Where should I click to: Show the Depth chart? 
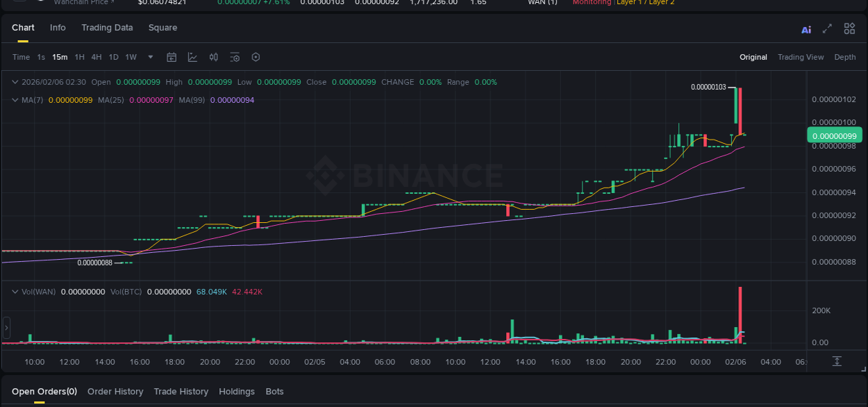coord(845,57)
